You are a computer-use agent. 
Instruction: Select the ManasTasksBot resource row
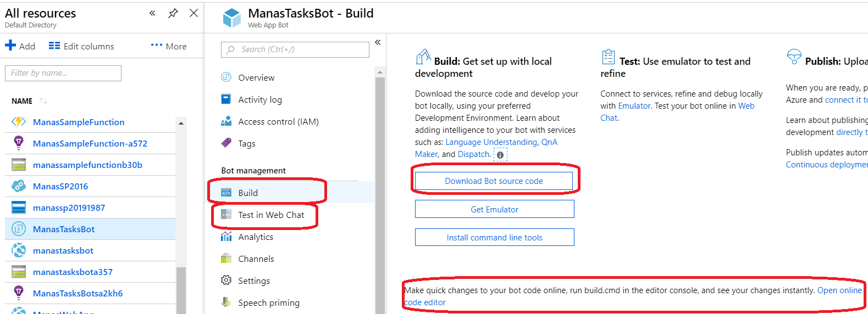90,229
